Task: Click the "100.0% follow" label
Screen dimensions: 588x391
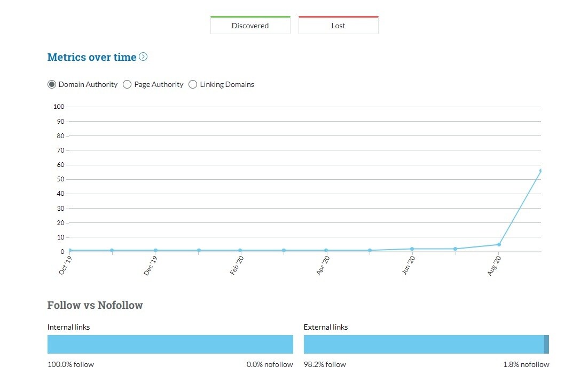Action: [x=70, y=364]
